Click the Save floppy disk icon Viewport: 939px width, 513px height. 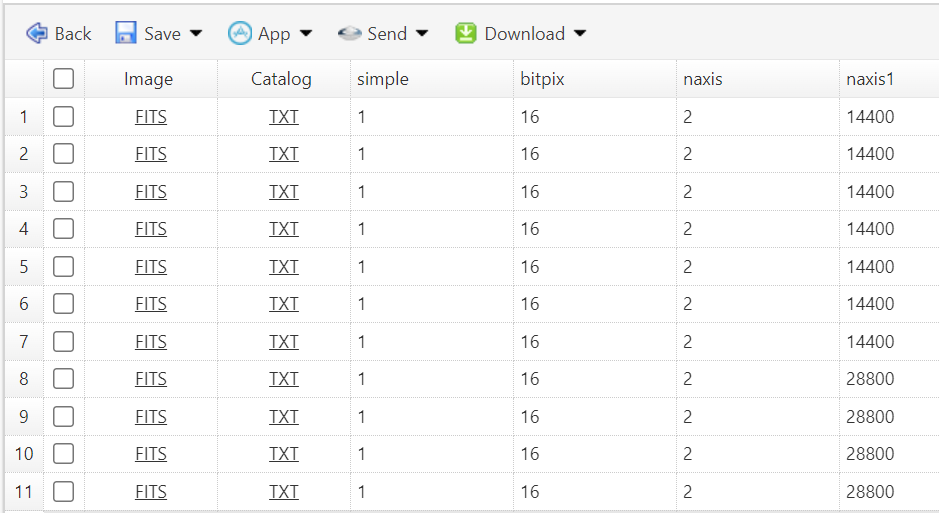pyautogui.click(x=126, y=33)
